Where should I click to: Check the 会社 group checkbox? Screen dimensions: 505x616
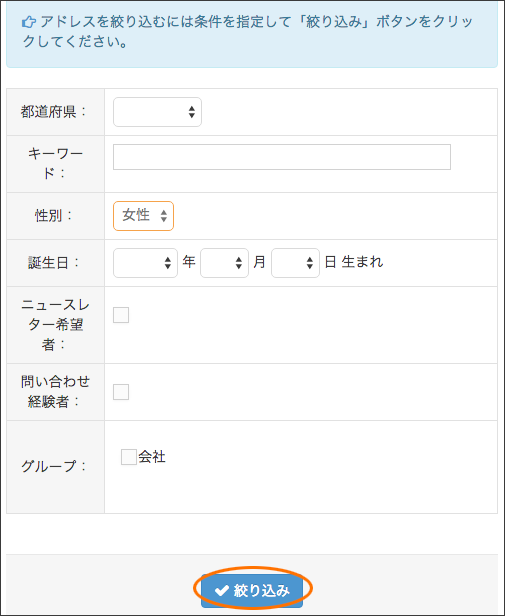(x=129, y=457)
